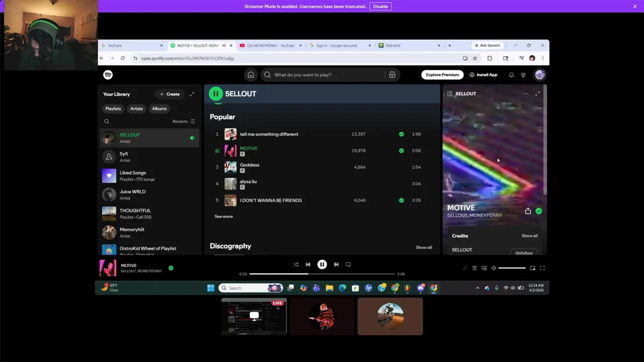644x362 pixels.
Task: Open the Spotify profile avatar menu
Action: [x=540, y=75]
